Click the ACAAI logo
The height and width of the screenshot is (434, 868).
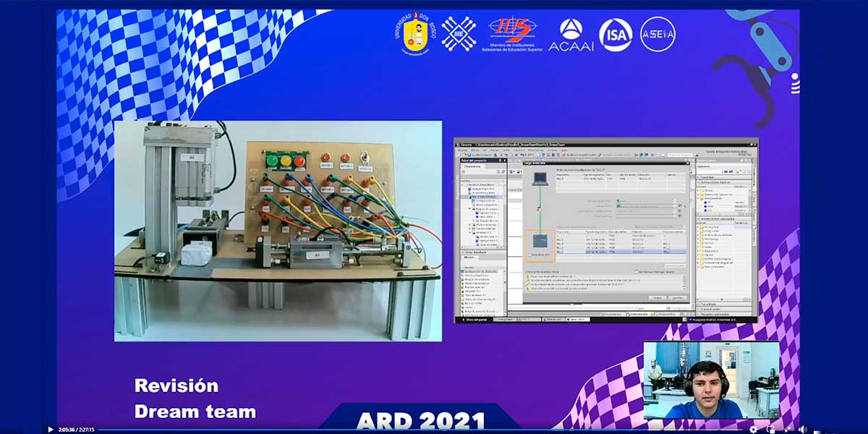tap(571, 35)
